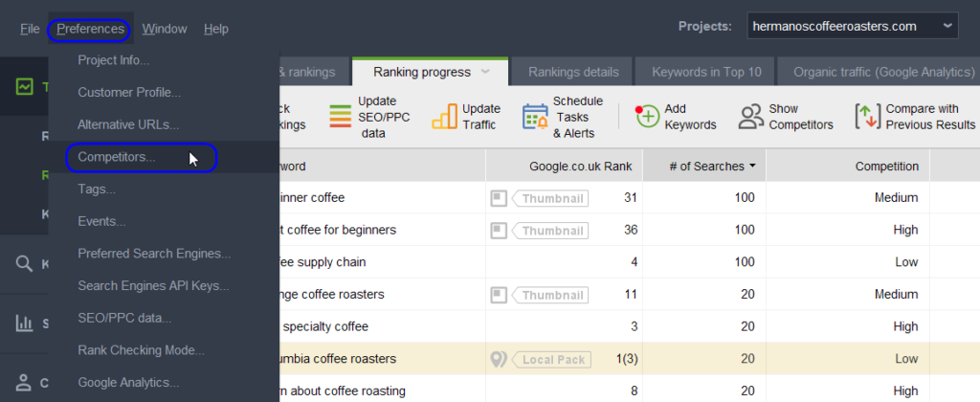Click the Update Traffic bar chart icon
This screenshot has height=402, width=980.
click(x=444, y=117)
